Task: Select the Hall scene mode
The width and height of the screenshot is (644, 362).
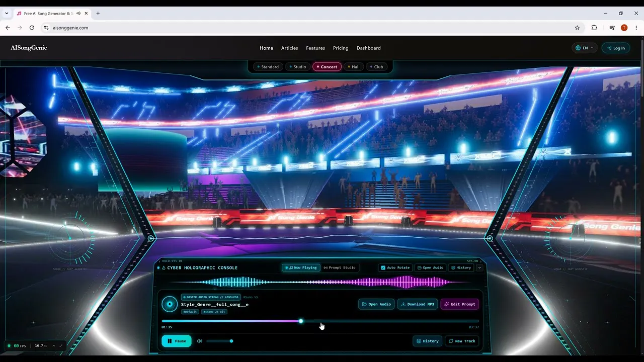Action: click(x=354, y=67)
